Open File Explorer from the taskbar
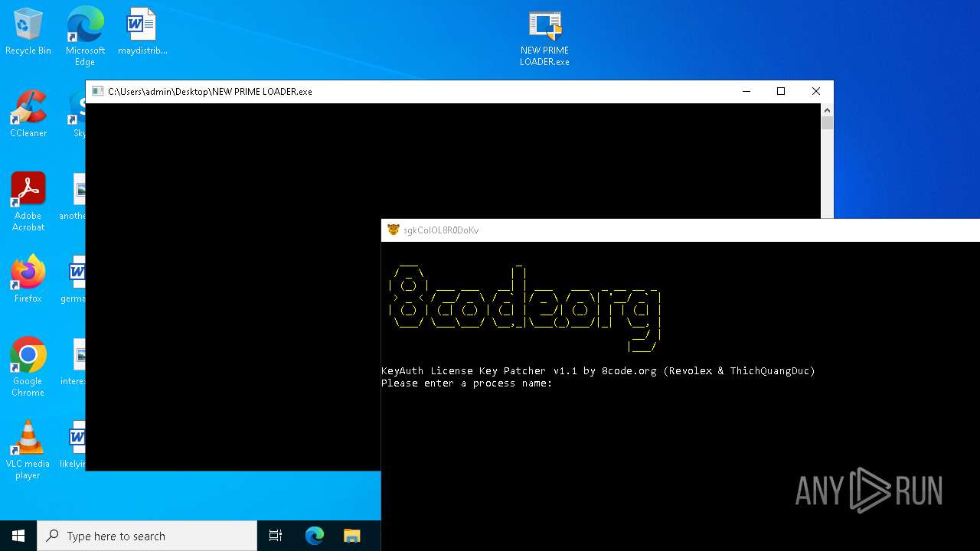The width and height of the screenshot is (980, 551). [352, 536]
